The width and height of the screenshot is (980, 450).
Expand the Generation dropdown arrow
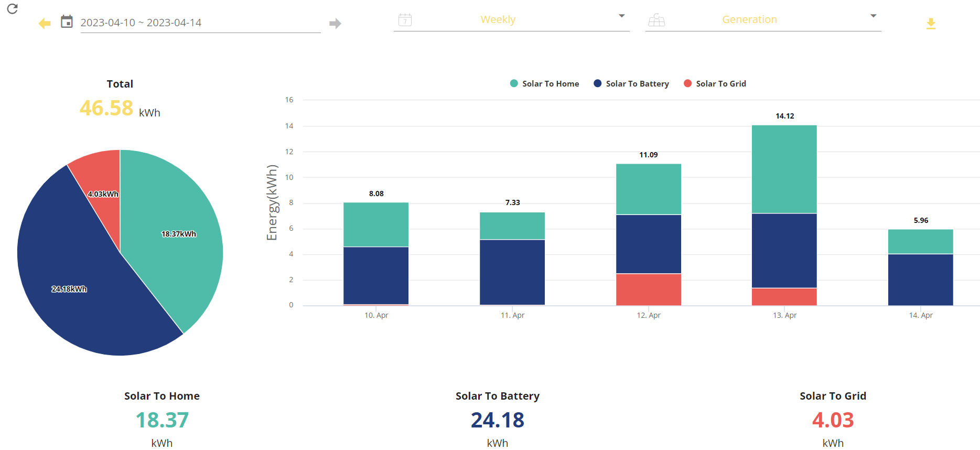point(873,16)
